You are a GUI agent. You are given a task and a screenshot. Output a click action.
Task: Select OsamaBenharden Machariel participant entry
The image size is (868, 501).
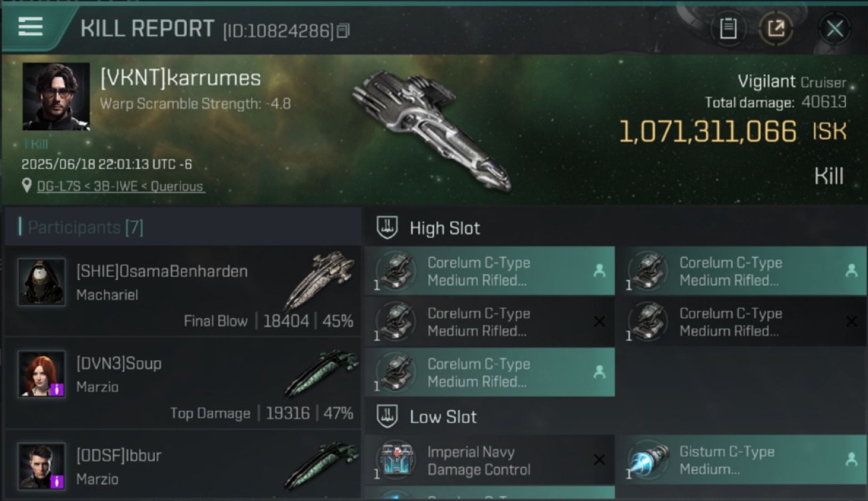(182, 291)
